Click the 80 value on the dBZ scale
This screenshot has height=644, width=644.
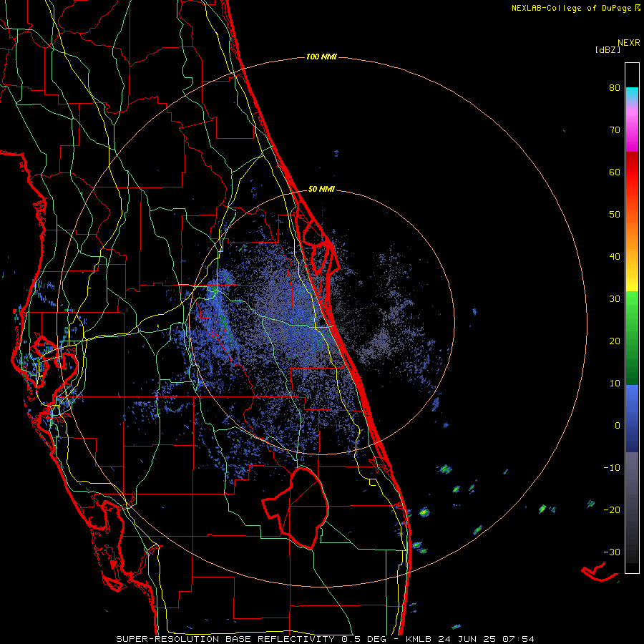(615, 88)
